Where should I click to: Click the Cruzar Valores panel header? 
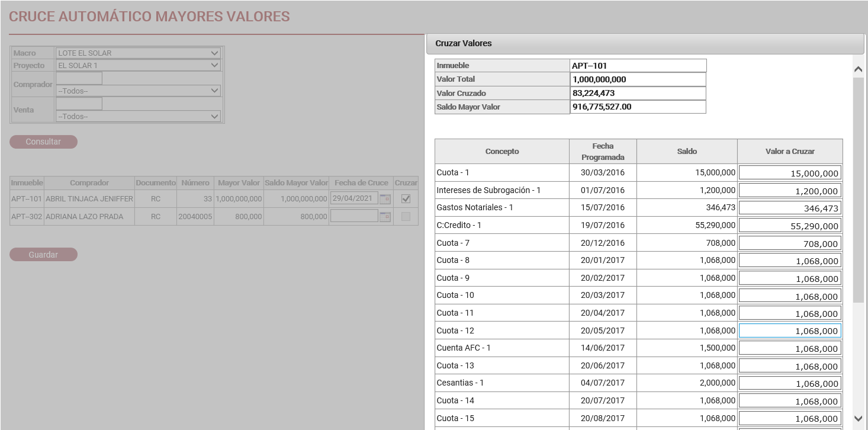[x=645, y=44]
